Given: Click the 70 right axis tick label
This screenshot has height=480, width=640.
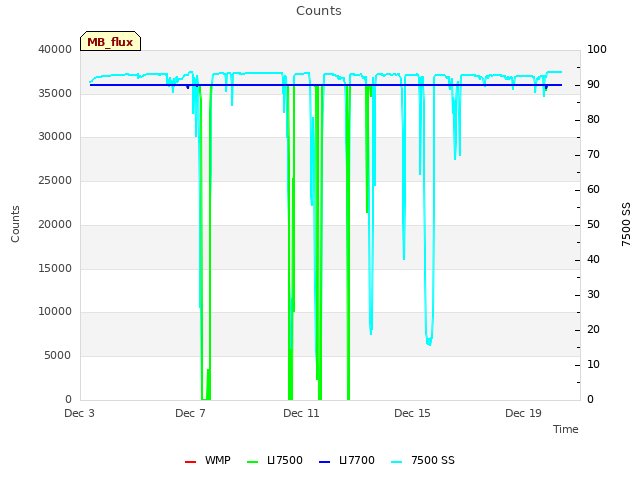Looking at the screenshot, I should tap(593, 155).
